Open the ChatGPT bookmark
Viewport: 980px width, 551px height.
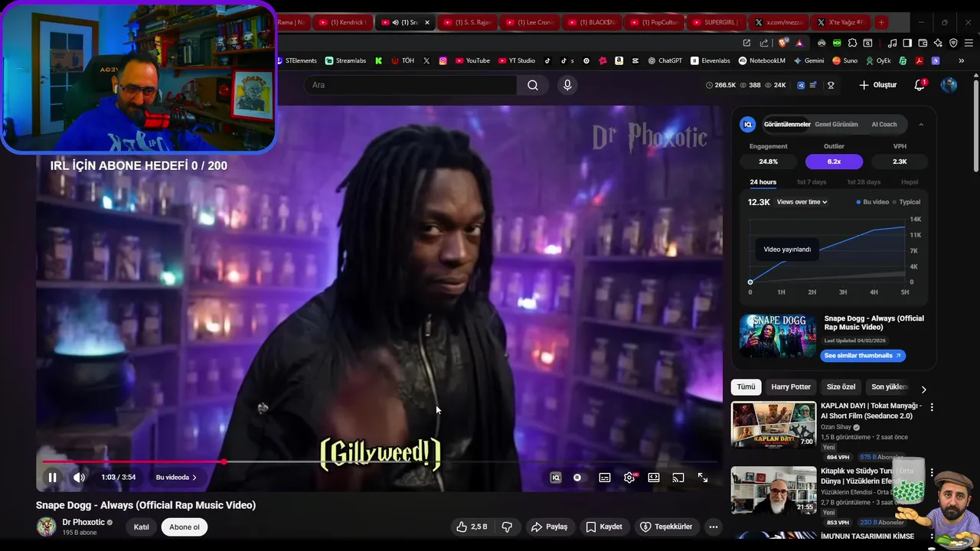pos(665,60)
